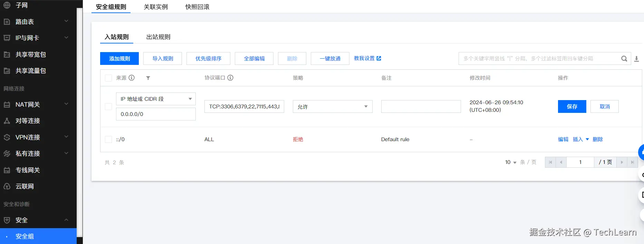644x244 pixels.
Task: Check the ::/0 Default rule checkbox
Action: click(x=108, y=139)
